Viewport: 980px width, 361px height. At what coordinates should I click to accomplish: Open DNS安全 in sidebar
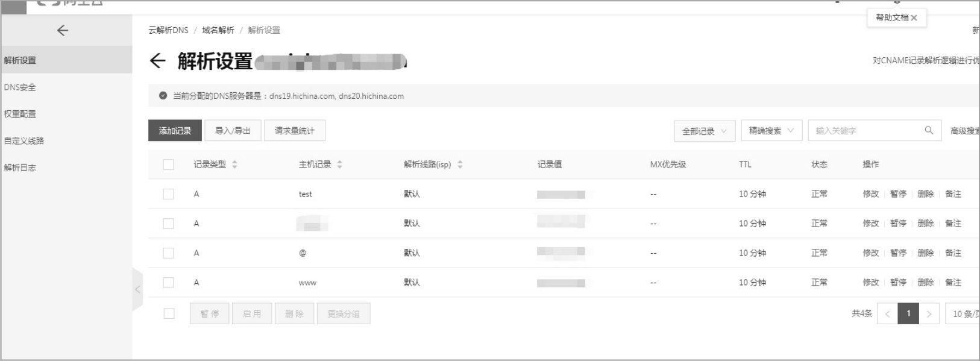pyautogui.click(x=20, y=87)
